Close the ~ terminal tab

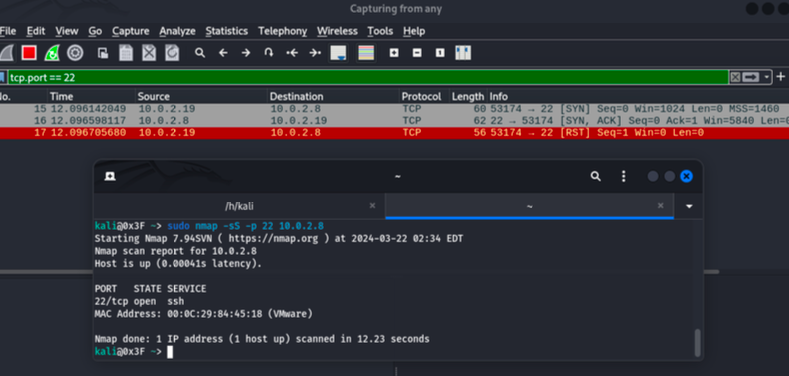click(x=661, y=205)
